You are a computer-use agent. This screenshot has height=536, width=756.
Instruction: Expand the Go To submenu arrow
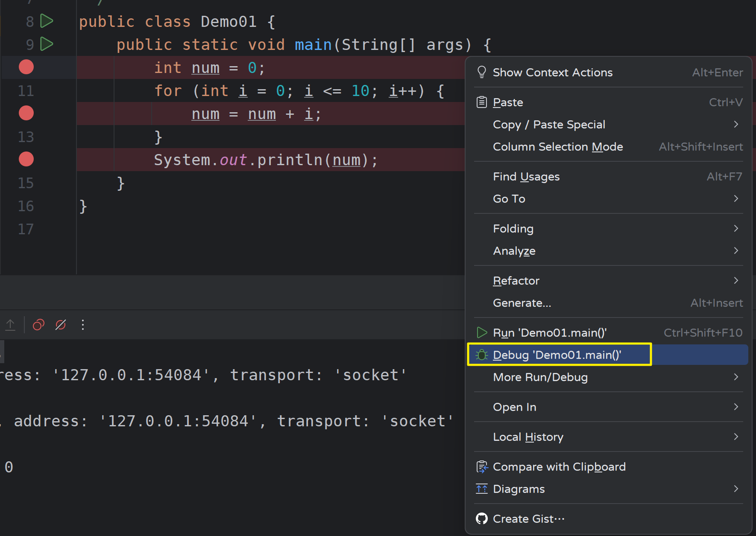pos(736,198)
